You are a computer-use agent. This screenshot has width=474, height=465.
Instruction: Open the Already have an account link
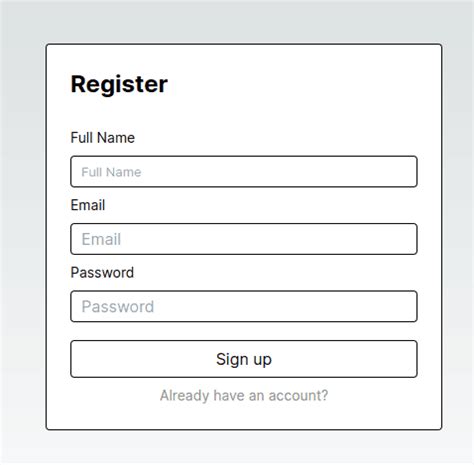244,396
